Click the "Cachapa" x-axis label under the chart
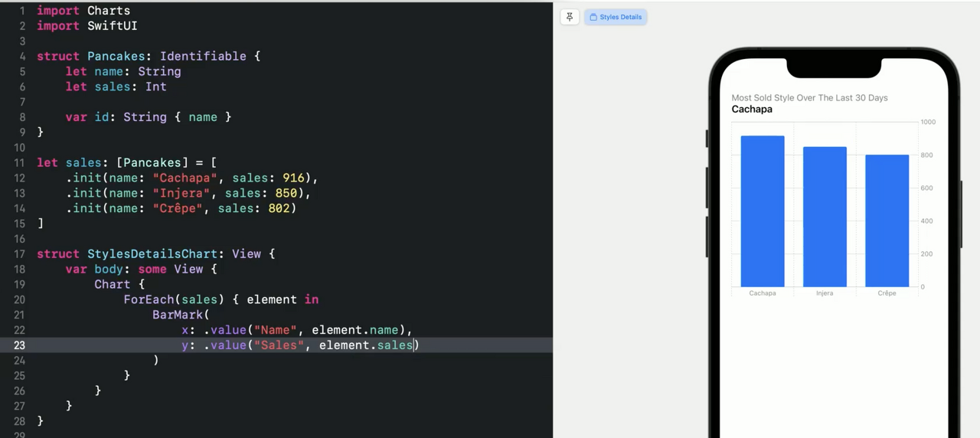Image resolution: width=980 pixels, height=438 pixels. pyautogui.click(x=763, y=293)
